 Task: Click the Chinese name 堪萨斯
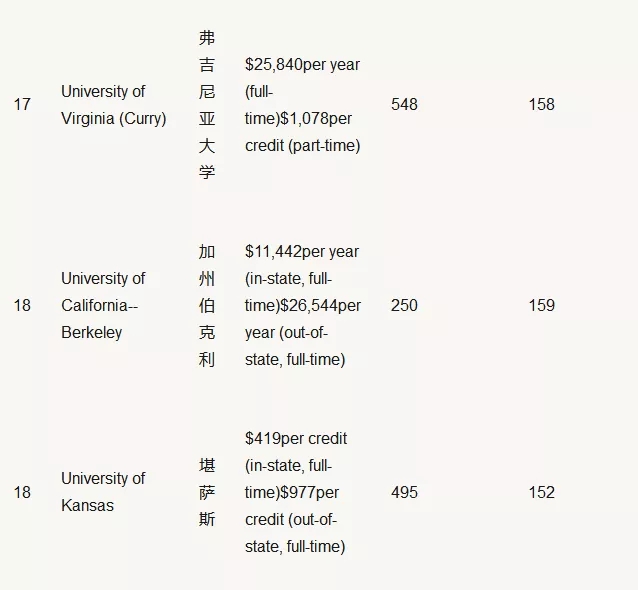coord(207,492)
